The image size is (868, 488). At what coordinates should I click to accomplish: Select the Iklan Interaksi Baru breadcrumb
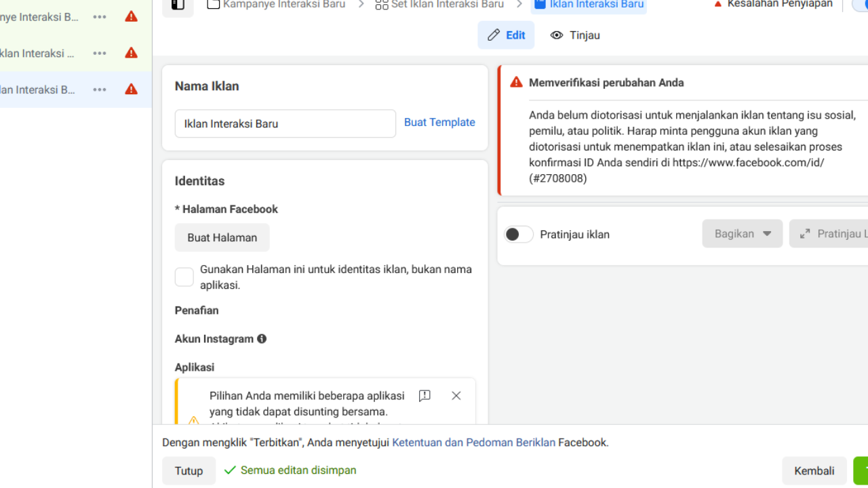[x=589, y=5]
